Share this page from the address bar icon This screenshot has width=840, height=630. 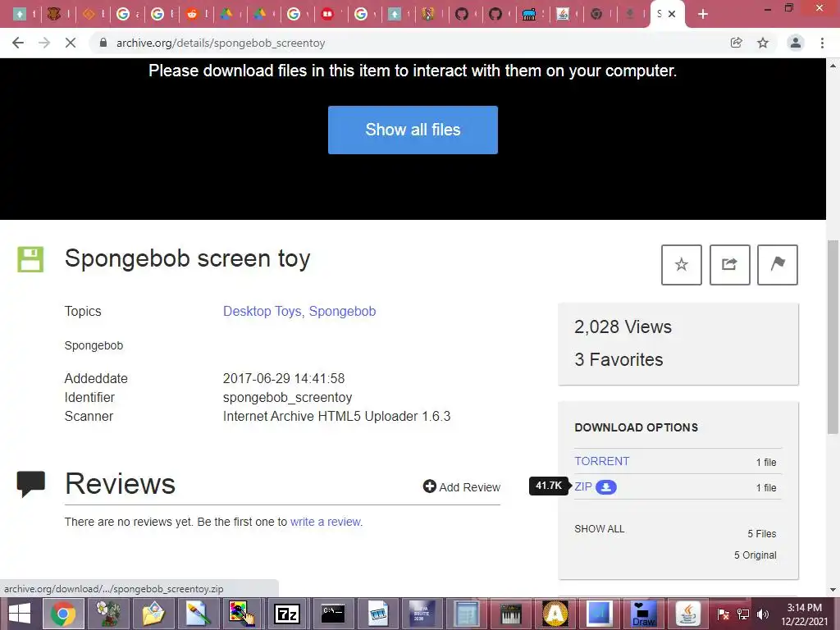coord(737,43)
